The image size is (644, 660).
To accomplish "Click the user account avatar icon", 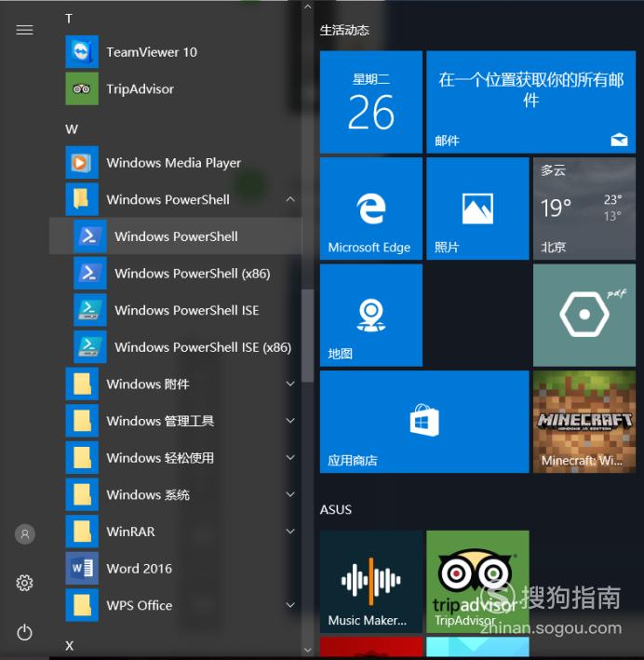I will click(25, 534).
